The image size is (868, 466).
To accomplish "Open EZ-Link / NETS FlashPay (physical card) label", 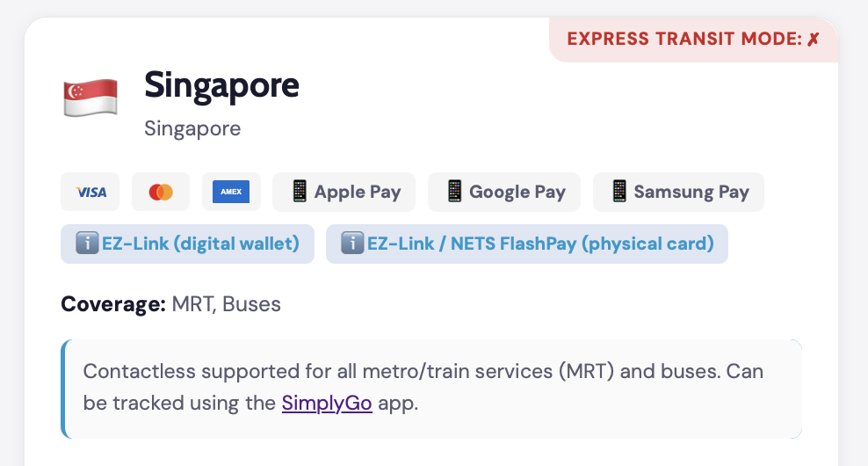I will point(540,244).
